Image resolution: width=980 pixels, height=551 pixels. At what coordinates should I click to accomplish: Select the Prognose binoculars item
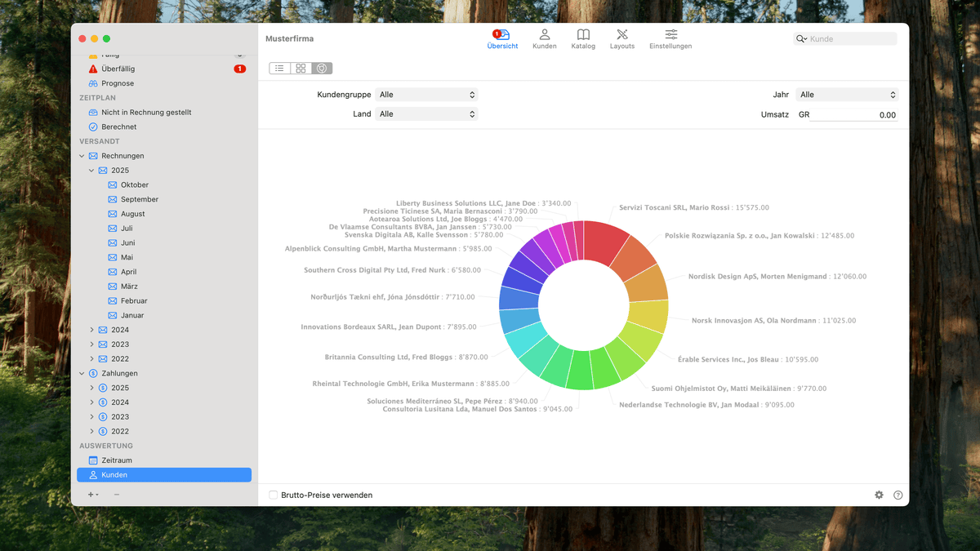[x=117, y=83]
